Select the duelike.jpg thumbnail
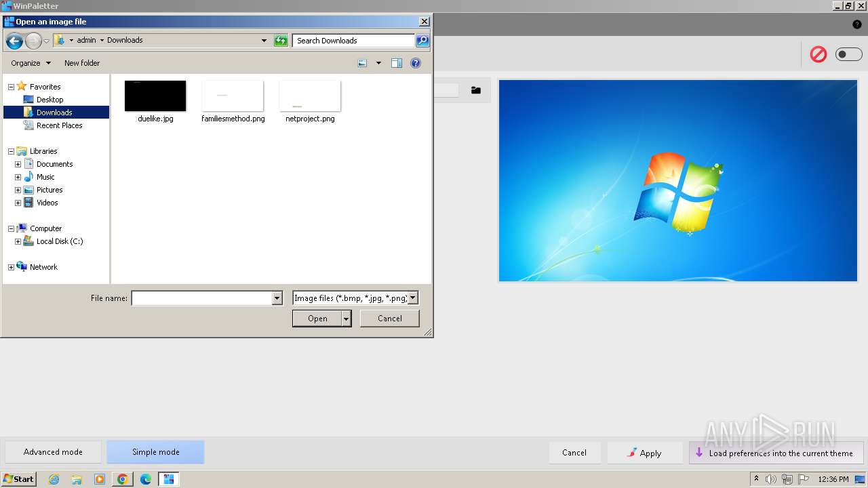Image resolution: width=868 pixels, height=488 pixels. 155,96
